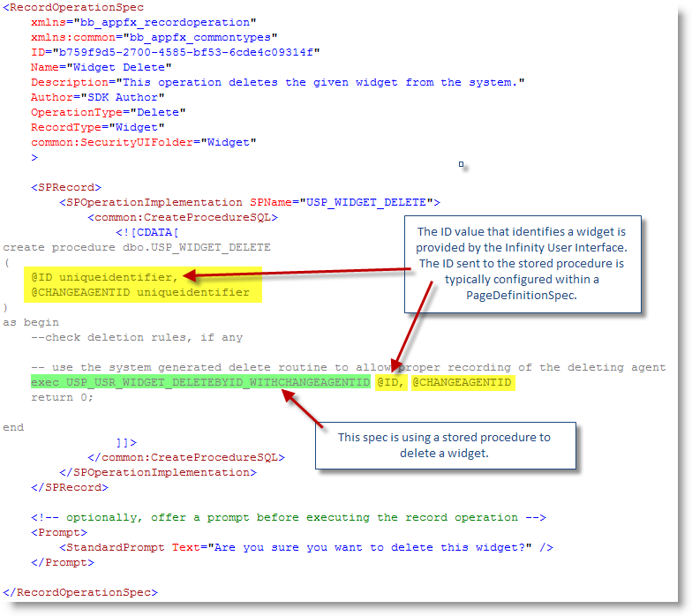Select the "optionally, offer a prompt" XML comment
Viewport: 692px width, 616px height.
click(289, 517)
